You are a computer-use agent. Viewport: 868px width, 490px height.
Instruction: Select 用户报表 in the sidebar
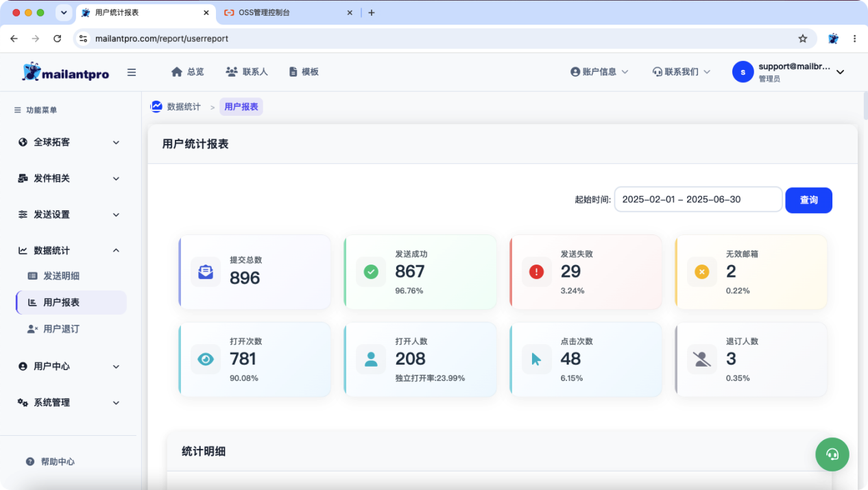click(71, 302)
